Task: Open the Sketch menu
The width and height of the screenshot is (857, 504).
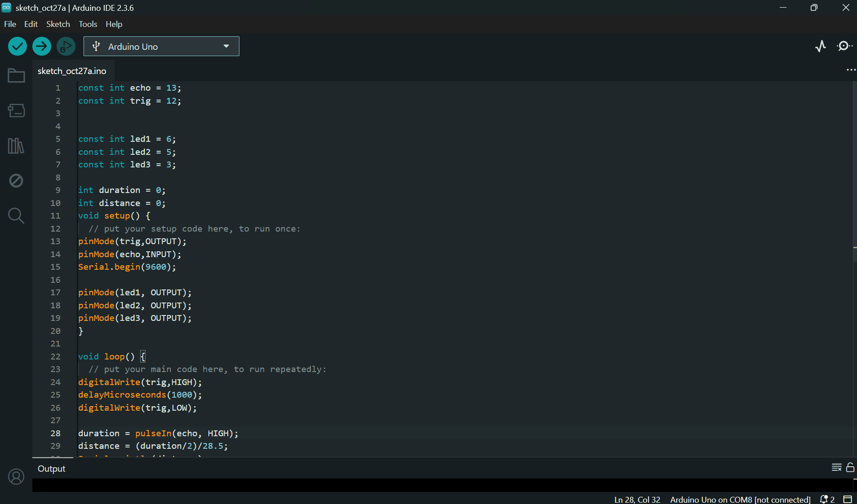Action: coord(58,24)
